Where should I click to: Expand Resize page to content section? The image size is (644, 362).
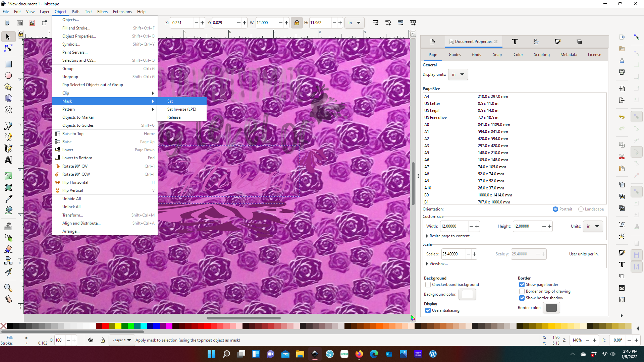(x=450, y=236)
